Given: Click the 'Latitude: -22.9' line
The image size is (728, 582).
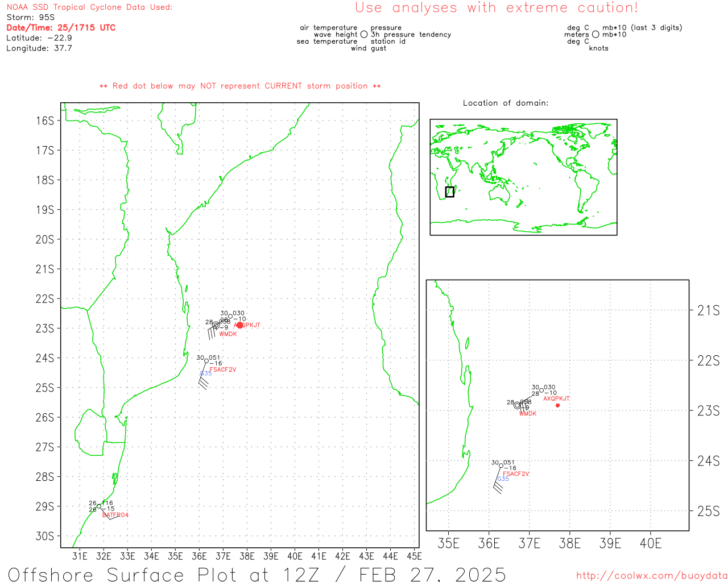Looking at the screenshot, I should pos(39,38).
